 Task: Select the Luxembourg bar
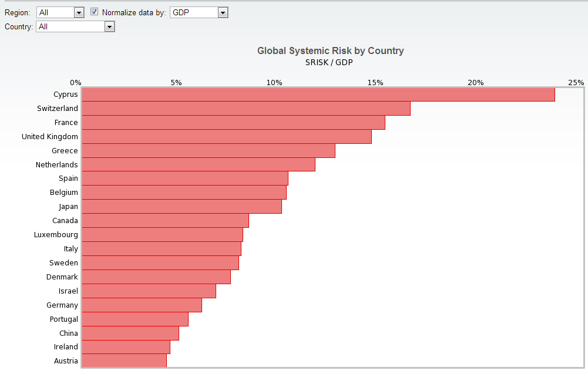coord(162,235)
